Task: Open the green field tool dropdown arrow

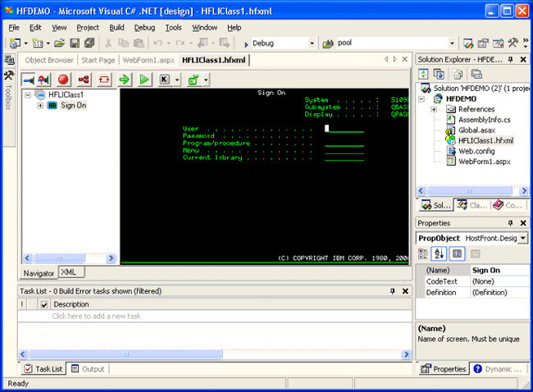Action: [x=206, y=80]
